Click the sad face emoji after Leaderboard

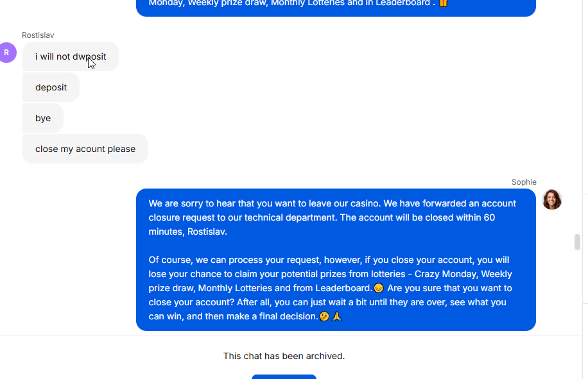[x=379, y=288]
